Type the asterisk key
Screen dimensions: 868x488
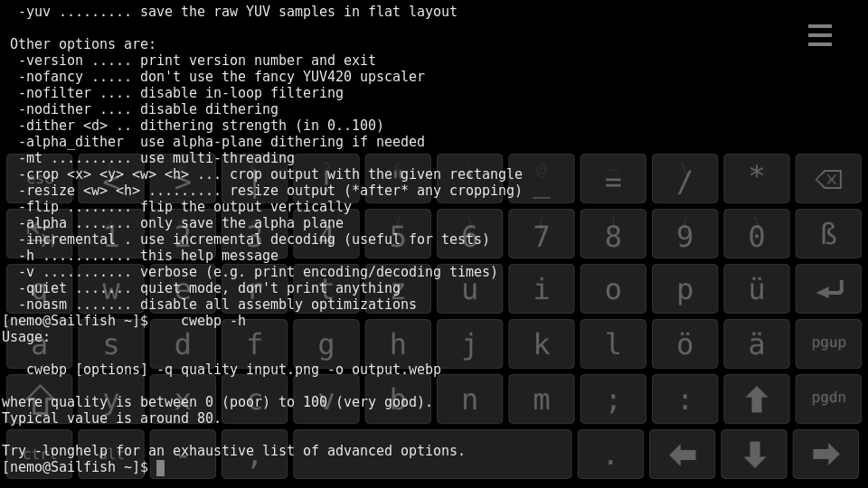(x=756, y=178)
